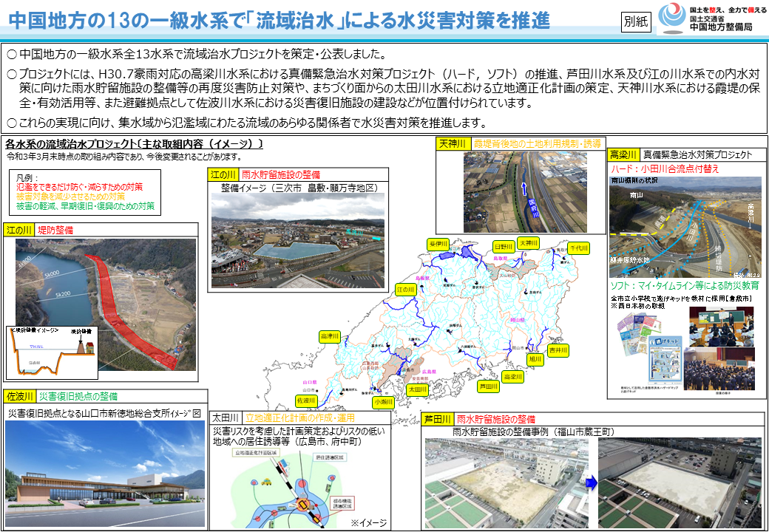
Task: Click the 堤防整備 cross-section diagram
Action: coord(52,352)
